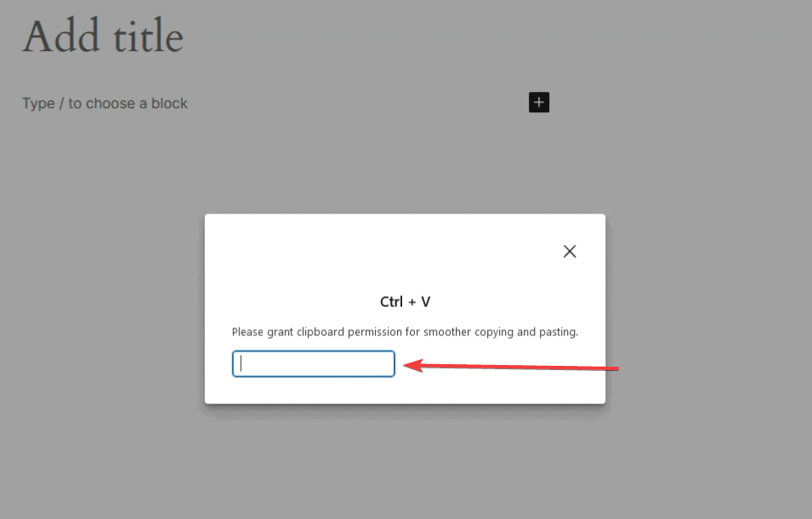Click the "Type / to choose a block" placeholder
The height and width of the screenshot is (519, 812).
(105, 103)
